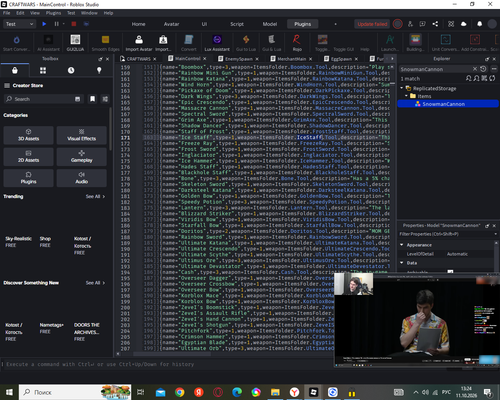
Task: Clear the SnowmanCannon explorer search filter
Action: point(475,69)
